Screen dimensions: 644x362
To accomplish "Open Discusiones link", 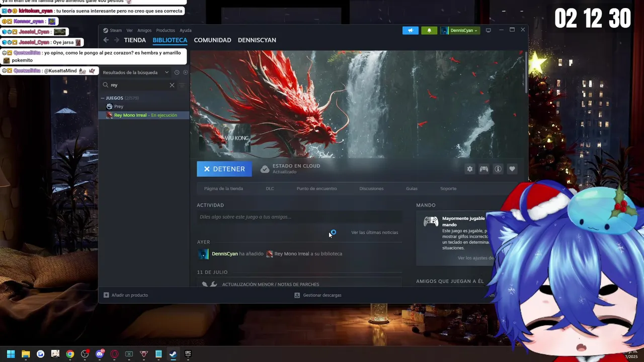I will [371, 189].
